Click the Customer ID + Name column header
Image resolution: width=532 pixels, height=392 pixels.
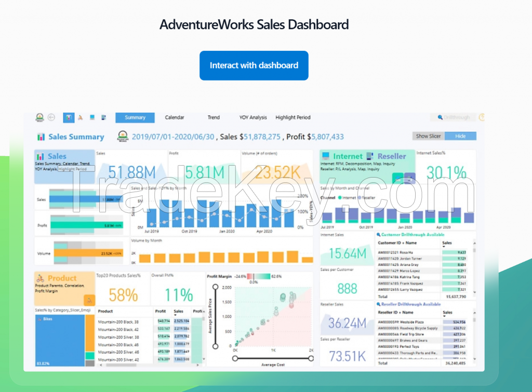point(397,243)
